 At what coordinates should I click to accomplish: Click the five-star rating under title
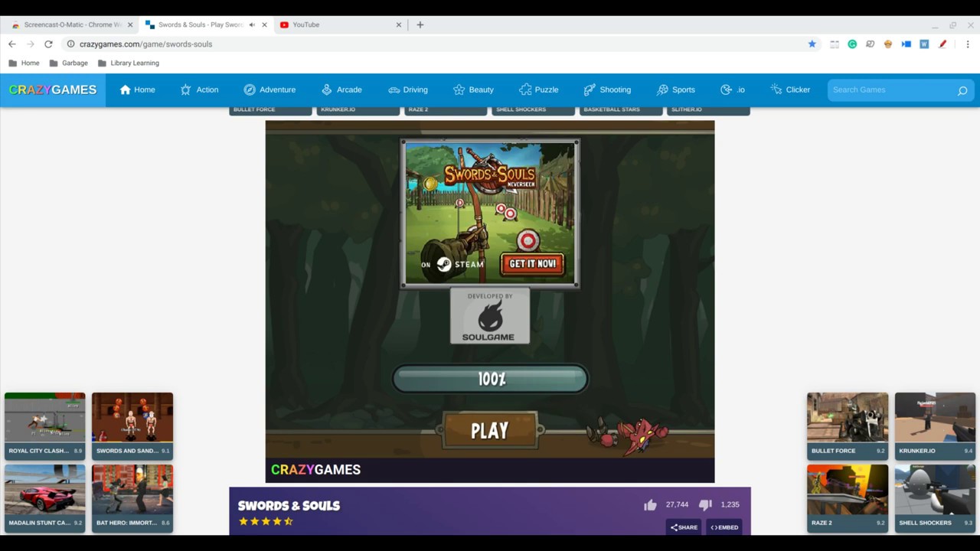coord(266,521)
